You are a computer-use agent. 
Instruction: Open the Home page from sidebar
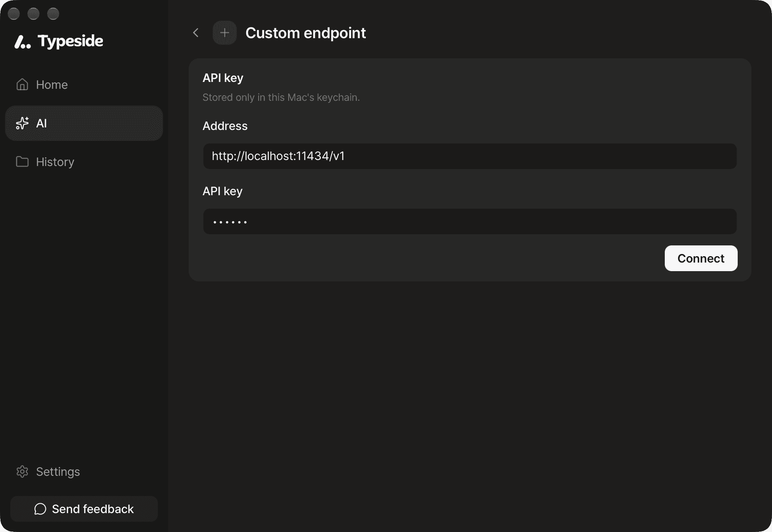[84, 85]
